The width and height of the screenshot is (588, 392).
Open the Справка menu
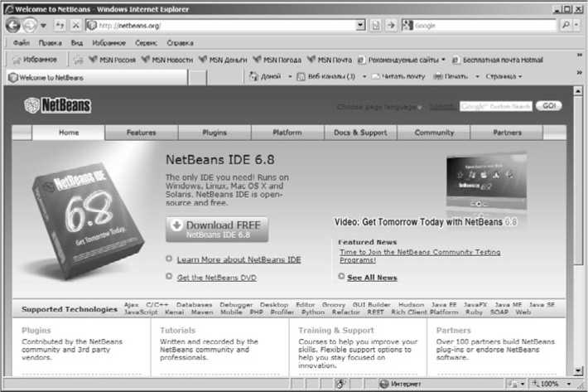click(x=180, y=43)
